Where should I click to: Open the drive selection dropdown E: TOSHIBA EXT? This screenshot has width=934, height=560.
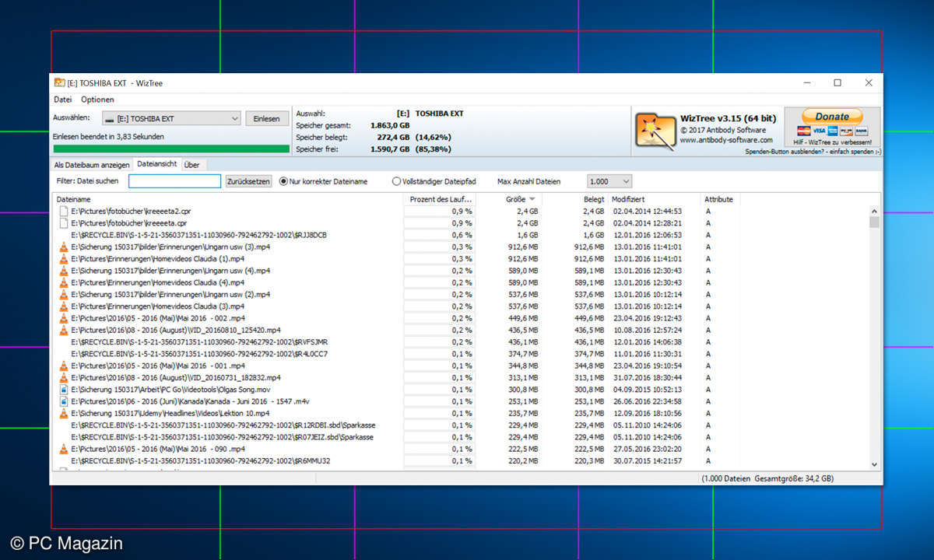[x=172, y=118]
